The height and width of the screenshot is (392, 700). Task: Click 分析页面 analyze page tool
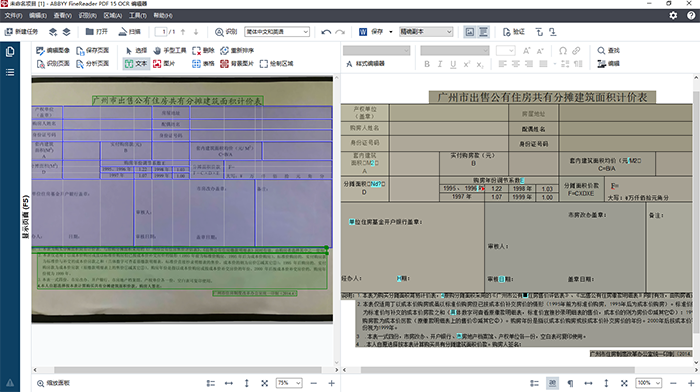pos(92,63)
